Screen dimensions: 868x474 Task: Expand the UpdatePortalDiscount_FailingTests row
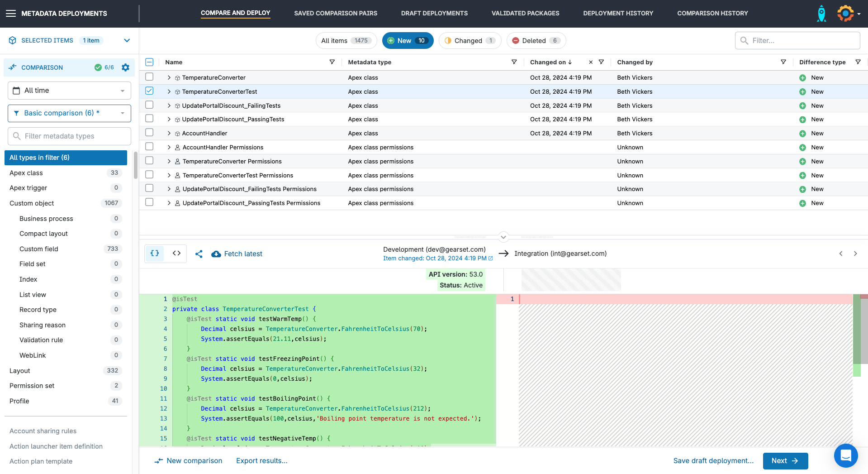169,105
